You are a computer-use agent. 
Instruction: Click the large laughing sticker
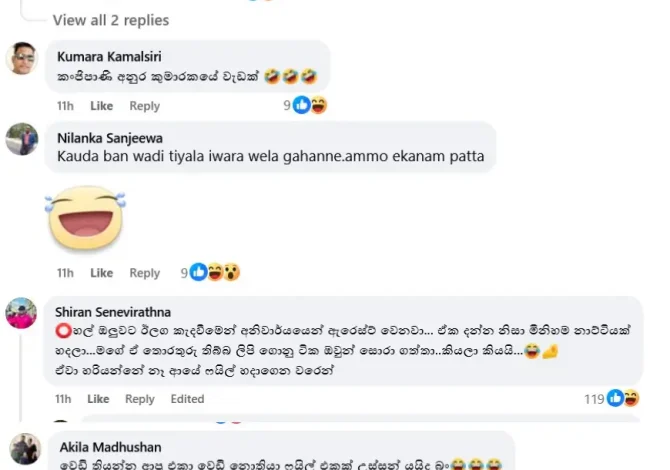85,218
